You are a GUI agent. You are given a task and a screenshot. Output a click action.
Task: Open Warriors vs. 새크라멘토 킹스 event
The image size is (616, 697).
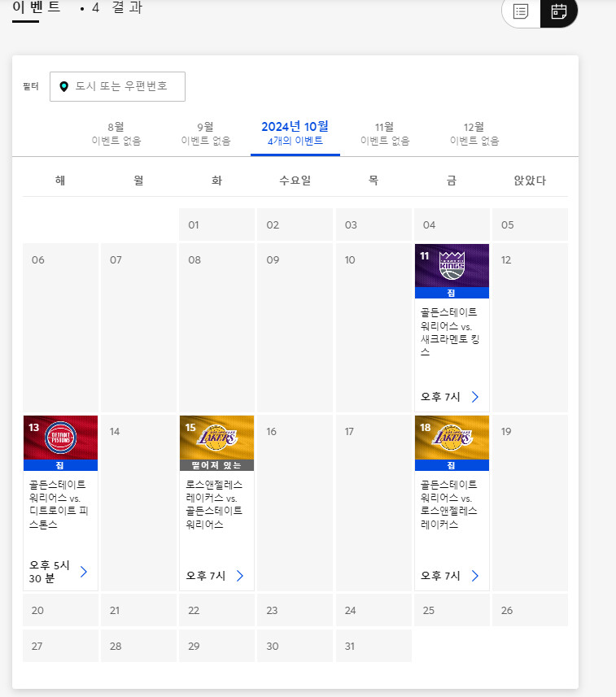click(x=450, y=332)
